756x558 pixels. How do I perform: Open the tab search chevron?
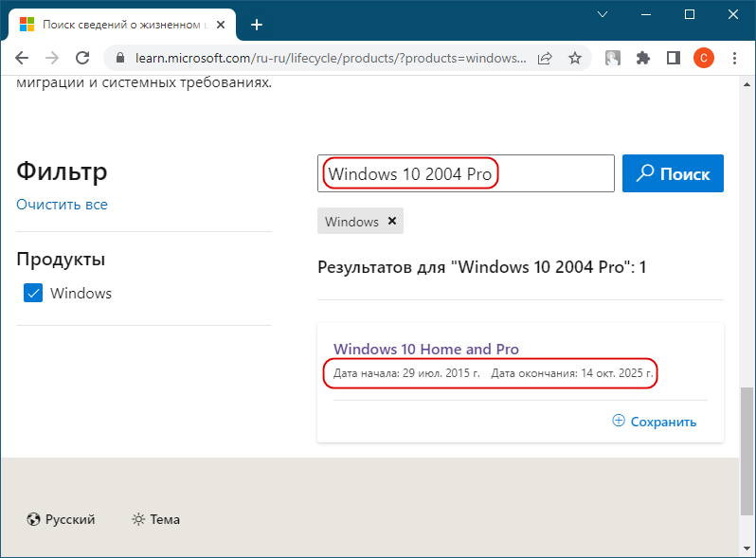coord(603,14)
